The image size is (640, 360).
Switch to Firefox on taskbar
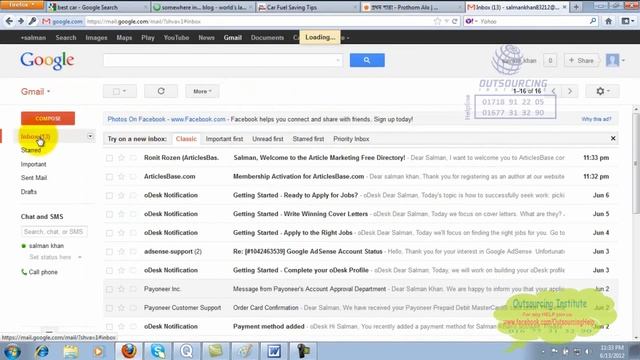point(129,351)
